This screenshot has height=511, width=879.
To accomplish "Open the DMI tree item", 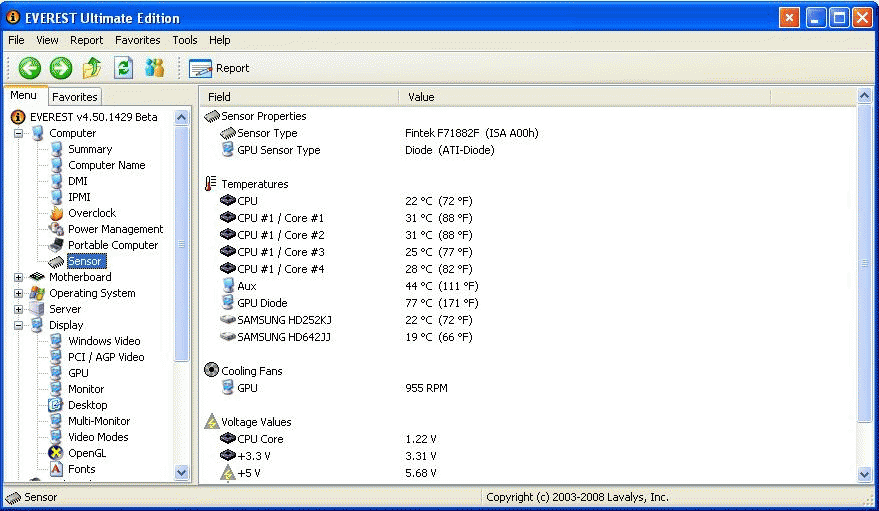I will pyautogui.click(x=77, y=181).
